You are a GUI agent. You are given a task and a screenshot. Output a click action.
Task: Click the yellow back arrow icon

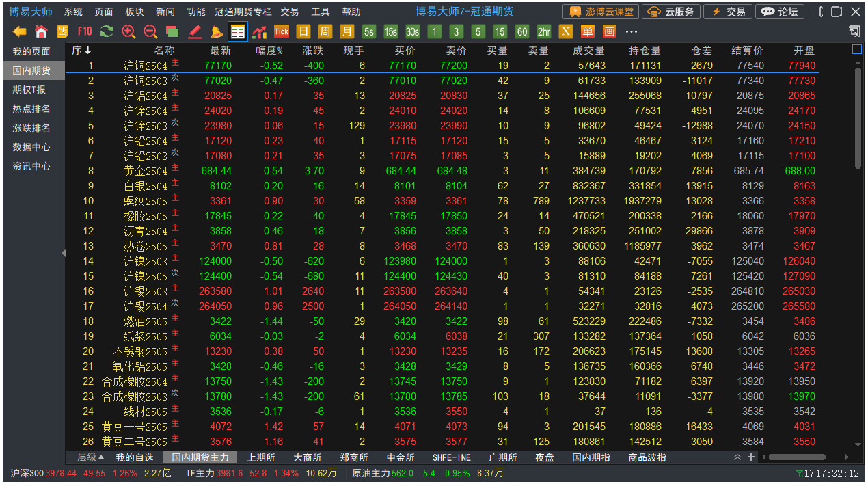pyautogui.click(x=20, y=31)
